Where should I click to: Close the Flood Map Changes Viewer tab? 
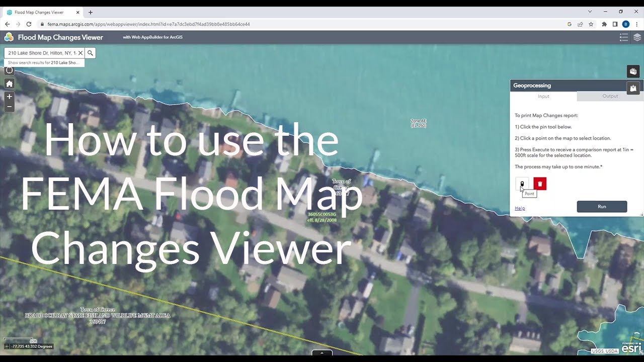78,12
